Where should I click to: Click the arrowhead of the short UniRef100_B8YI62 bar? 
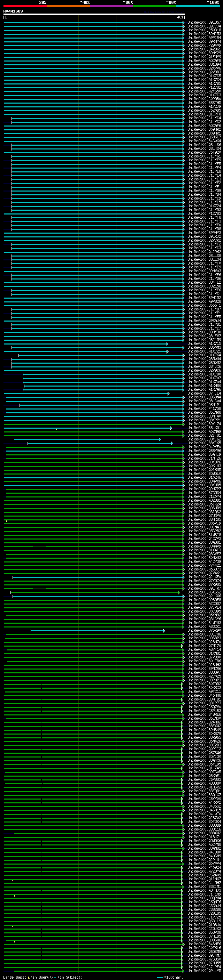tap(160, 439)
